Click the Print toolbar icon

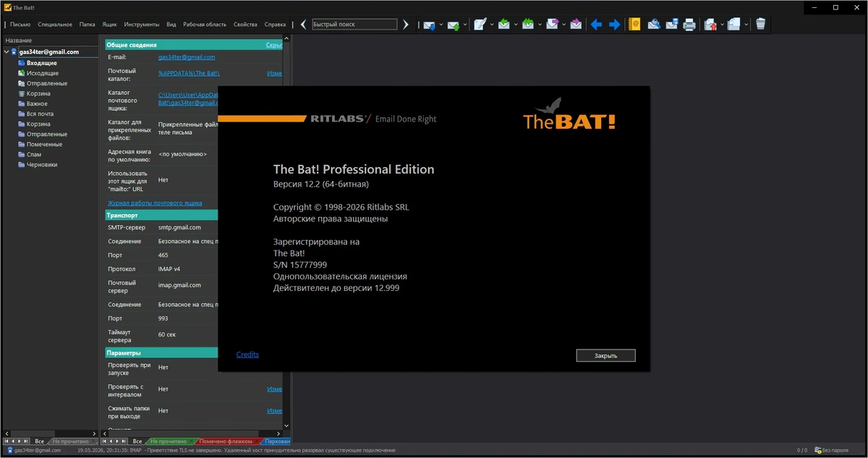click(689, 25)
